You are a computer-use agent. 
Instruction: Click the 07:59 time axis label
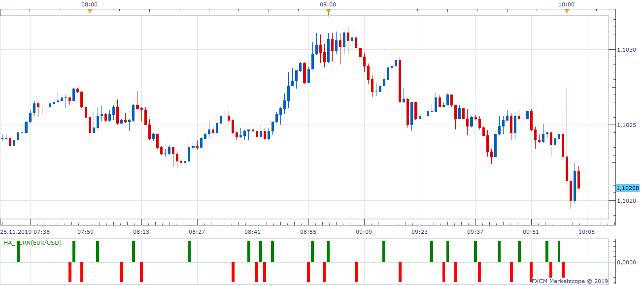pyautogui.click(x=86, y=231)
